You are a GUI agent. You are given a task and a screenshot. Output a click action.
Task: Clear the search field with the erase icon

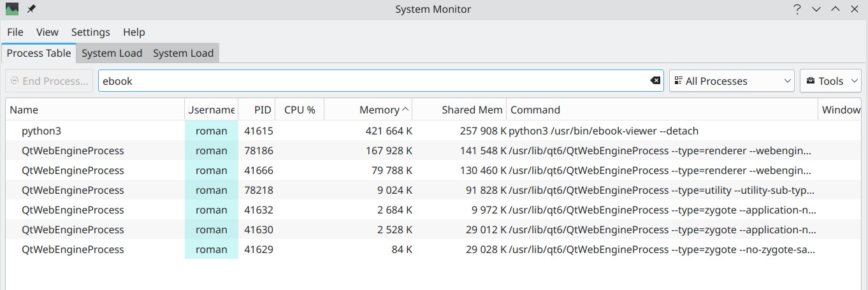(655, 81)
